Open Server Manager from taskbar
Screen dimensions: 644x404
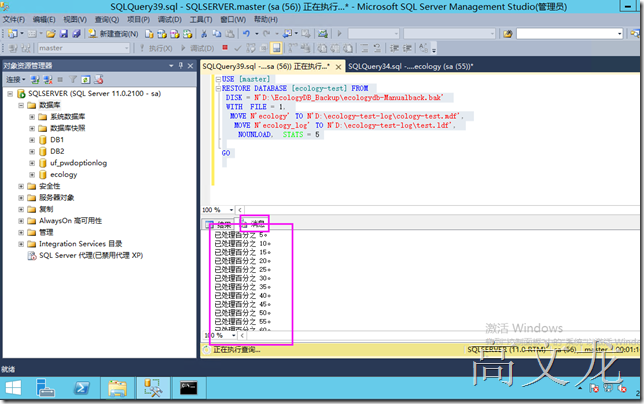45,388
